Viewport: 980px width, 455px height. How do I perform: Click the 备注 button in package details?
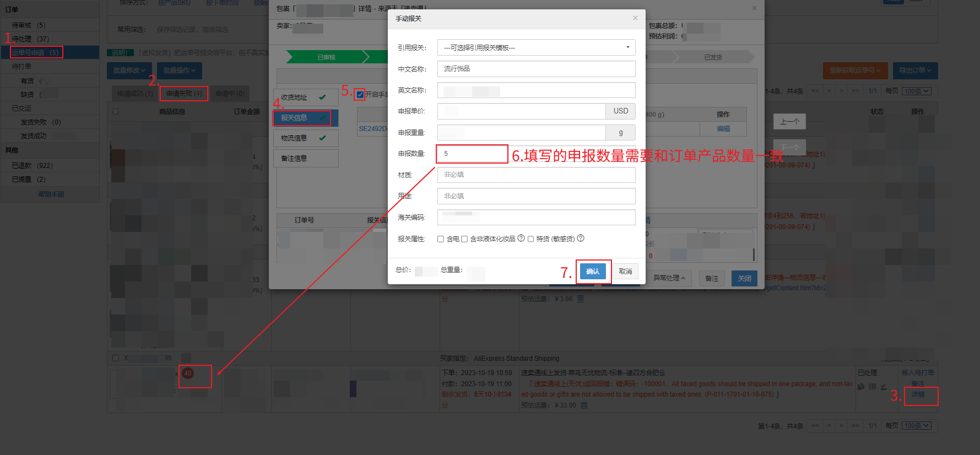[x=712, y=279]
